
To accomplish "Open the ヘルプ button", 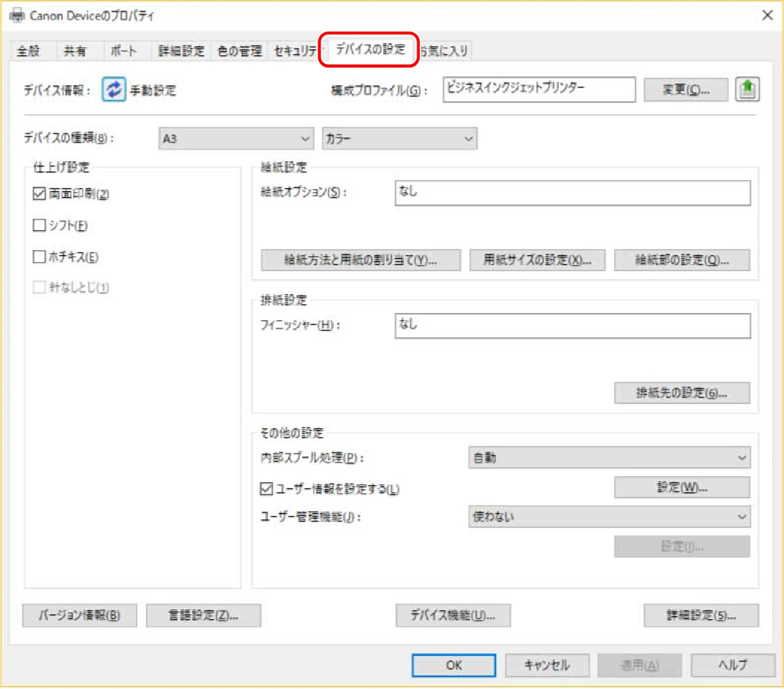I will pyautogui.click(x=732, y=665).
